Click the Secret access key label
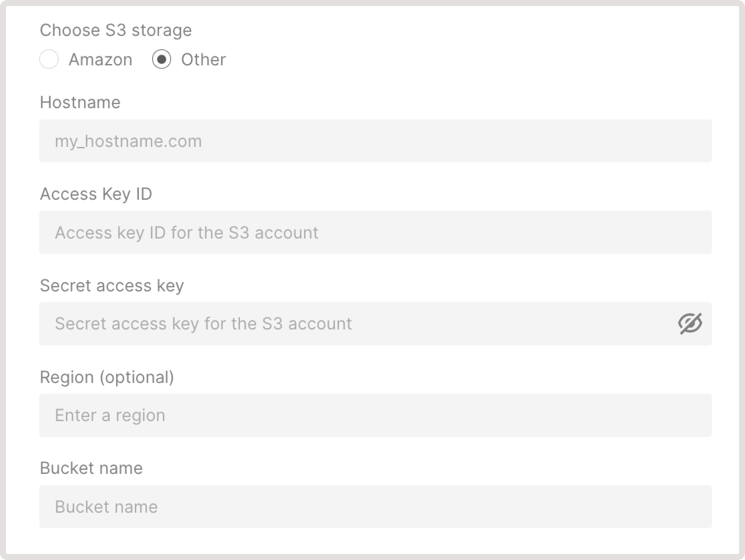745x560 pixels. point(112,285)
